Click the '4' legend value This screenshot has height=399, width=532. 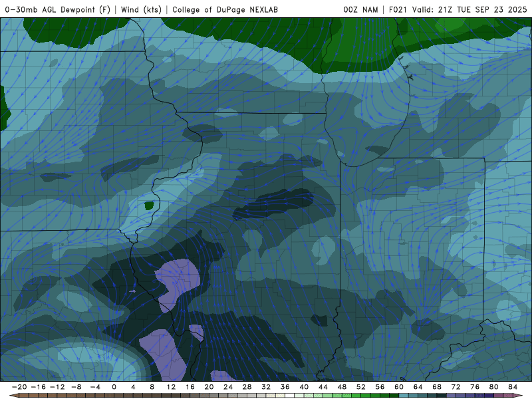click(x=133, y=387)
